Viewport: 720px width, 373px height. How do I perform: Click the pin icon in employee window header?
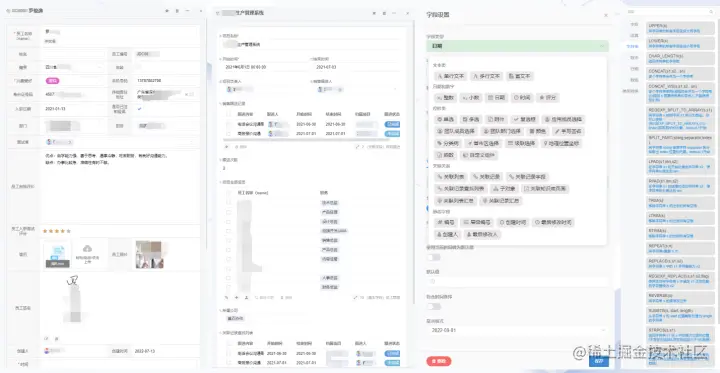167,11
